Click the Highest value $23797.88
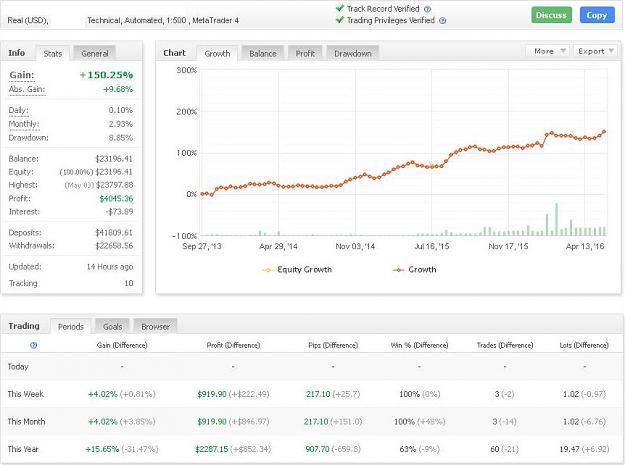Image resolution: width=625 pixels, height=465 pixels. point(114,185)
